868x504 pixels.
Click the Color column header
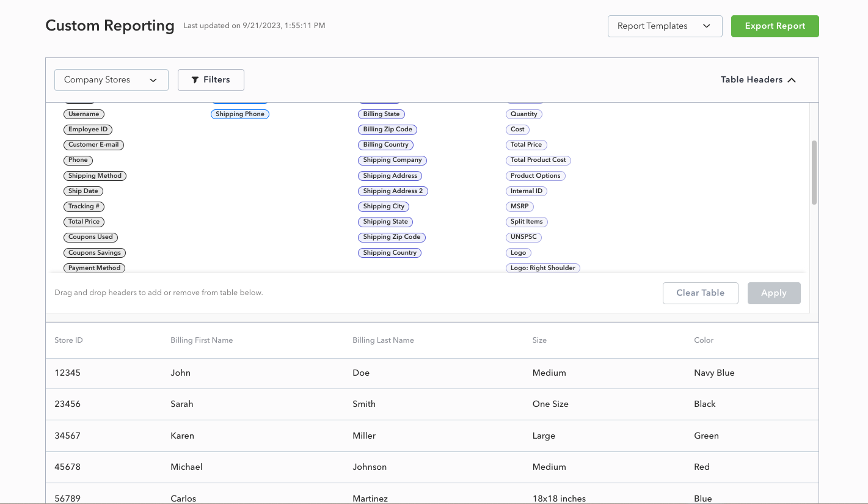704,340
